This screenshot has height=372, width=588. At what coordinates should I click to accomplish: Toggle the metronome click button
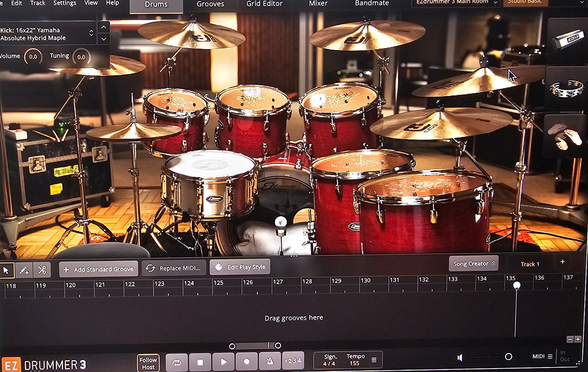click(x=269, y=361)
